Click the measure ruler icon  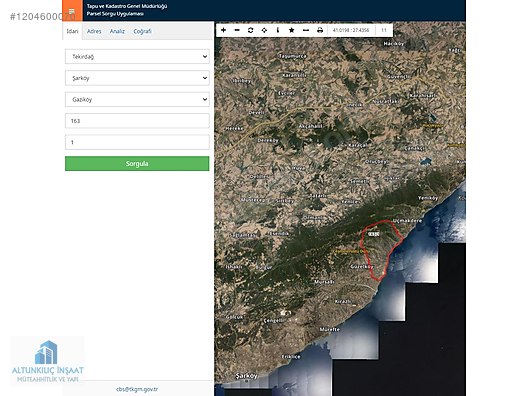pyautogui.click(x=306, y=30)
